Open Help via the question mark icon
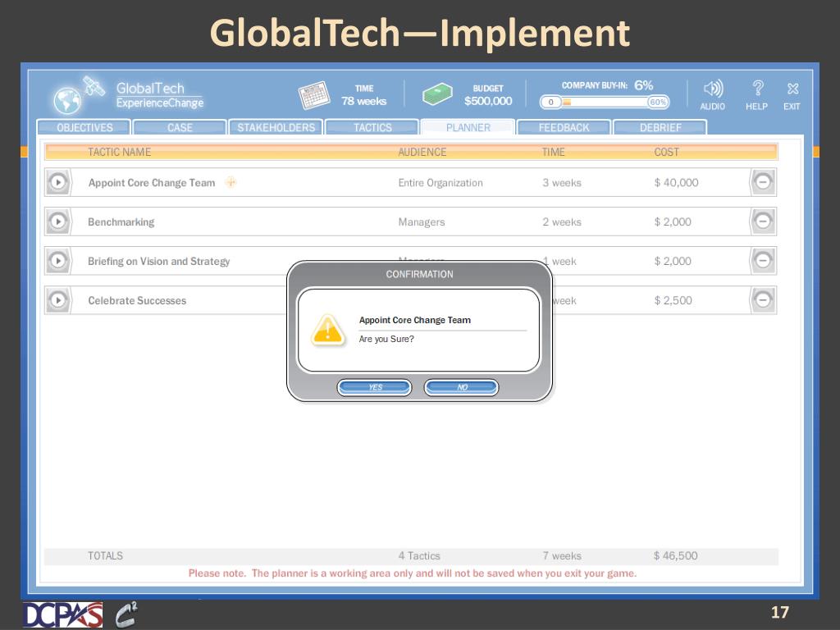Image resolution: width=840 pixels, height=630 pixels. pyautogui.click(x=757, y=89)
